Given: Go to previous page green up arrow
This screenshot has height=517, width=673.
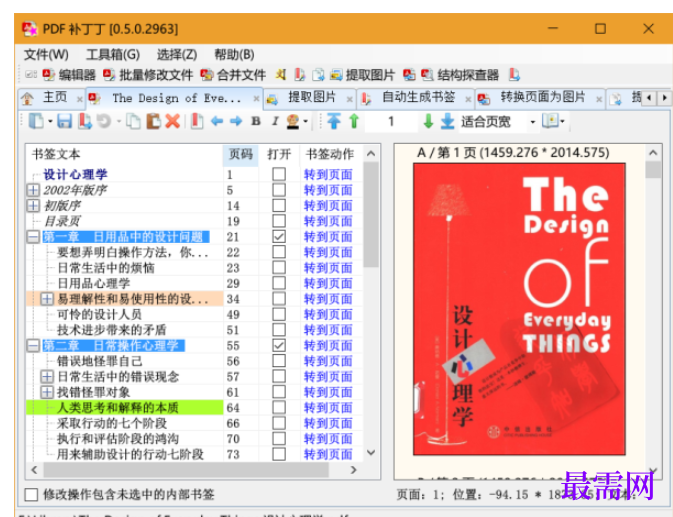Looking at the screenshot, I should pyautogui.click(x=354, y=121).
